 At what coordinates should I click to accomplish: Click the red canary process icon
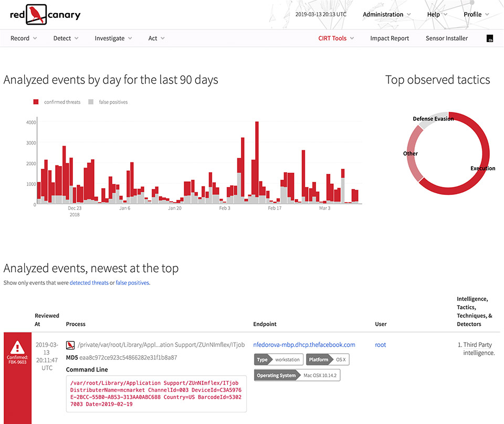[70, 345]
